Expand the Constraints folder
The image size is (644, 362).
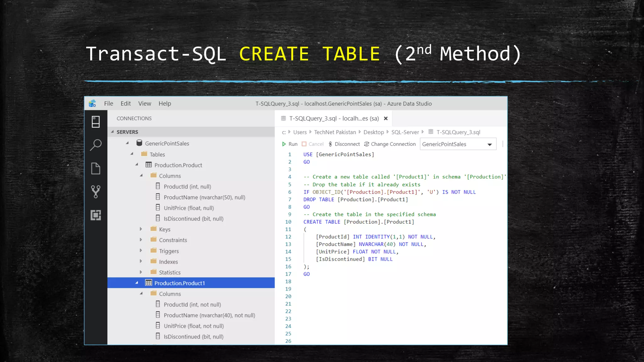click(x=141, y=240)
